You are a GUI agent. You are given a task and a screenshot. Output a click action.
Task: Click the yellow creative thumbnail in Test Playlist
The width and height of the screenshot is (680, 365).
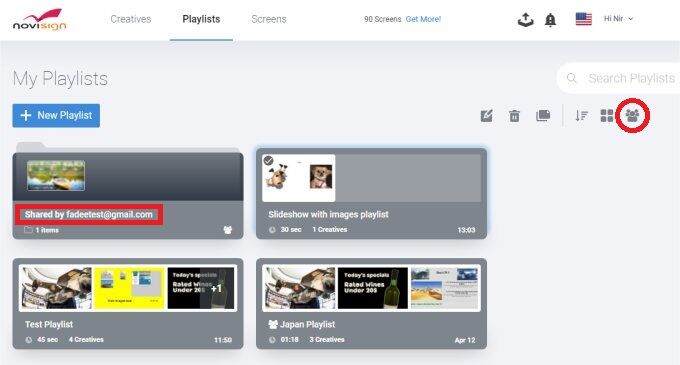click(x=129, y=288)
